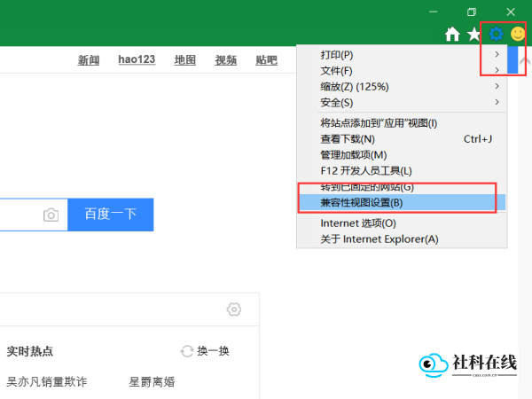532x399 pixels.
Task: Open hot topic 星爵离婚
Action: [x=152, y=381]
